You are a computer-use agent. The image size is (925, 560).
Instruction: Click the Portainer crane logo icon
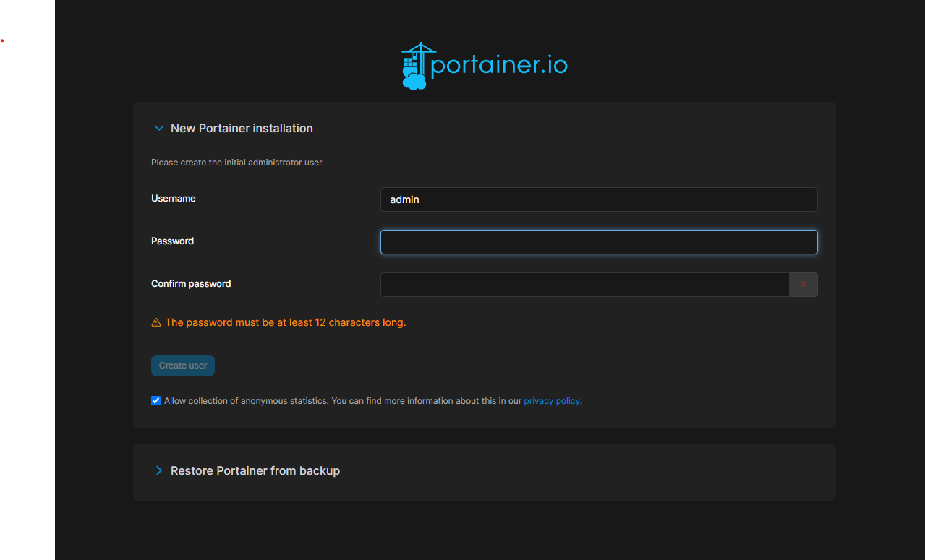[415, 66]
